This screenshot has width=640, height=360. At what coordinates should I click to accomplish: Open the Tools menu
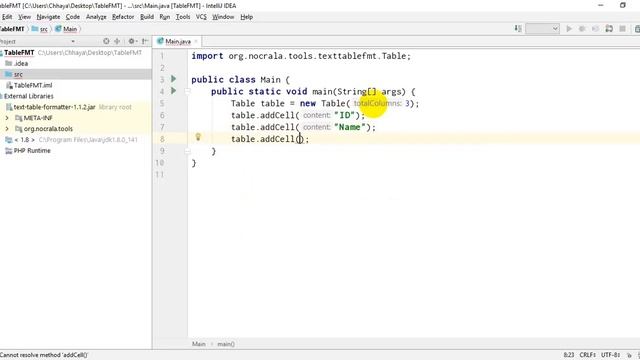(x=183, y=17)
